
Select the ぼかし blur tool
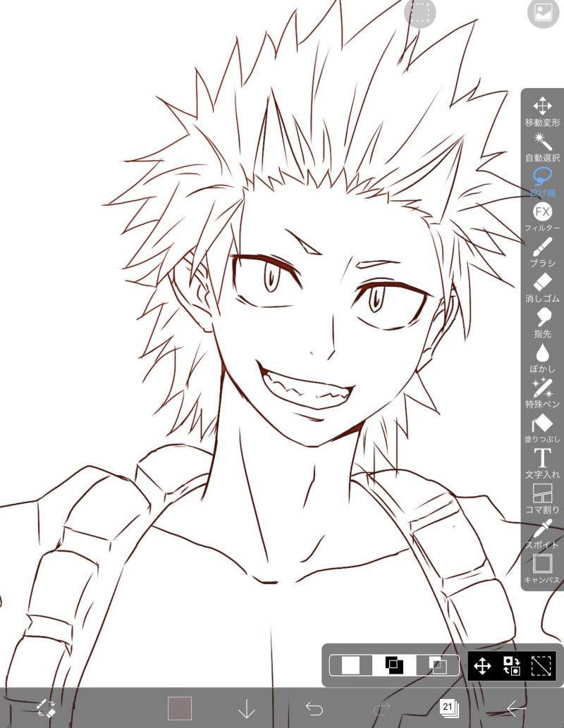542,358
